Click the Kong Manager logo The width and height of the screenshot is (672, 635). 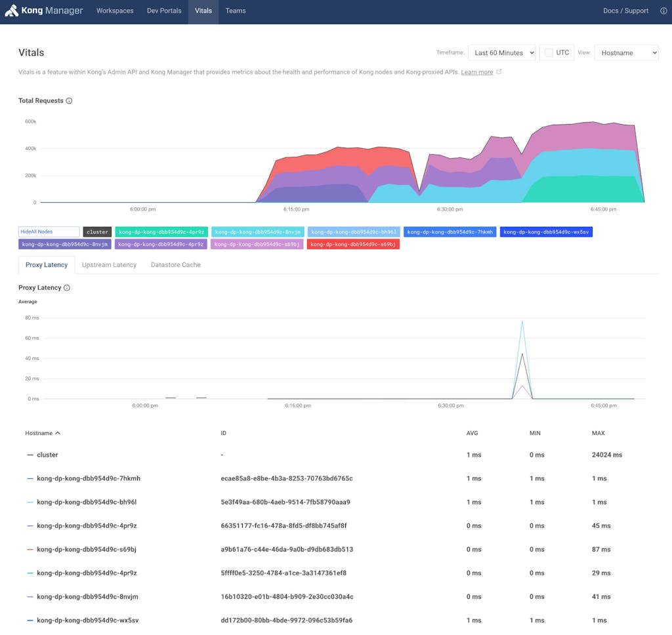43,11
